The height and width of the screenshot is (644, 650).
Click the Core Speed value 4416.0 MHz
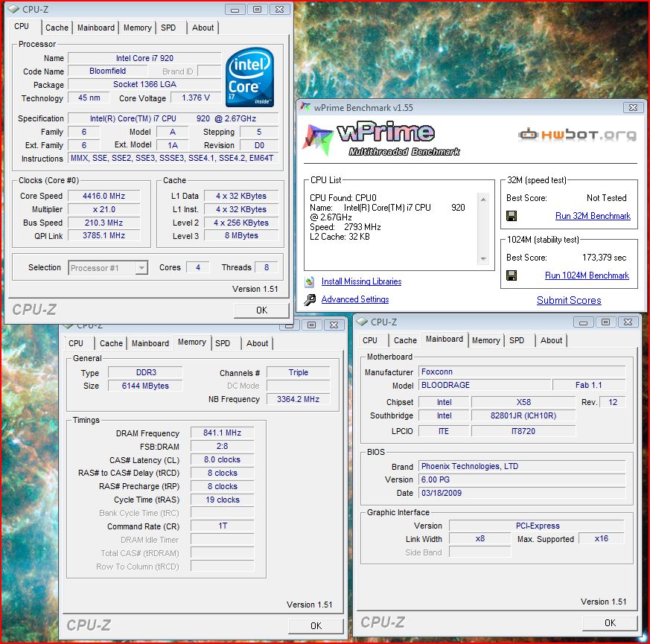(103, 196)
